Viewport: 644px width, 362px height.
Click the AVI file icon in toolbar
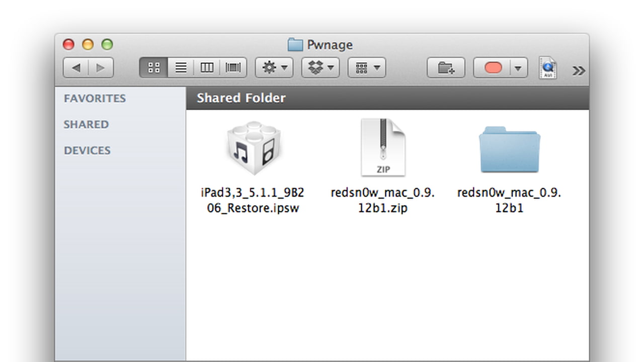click(547, 68)
